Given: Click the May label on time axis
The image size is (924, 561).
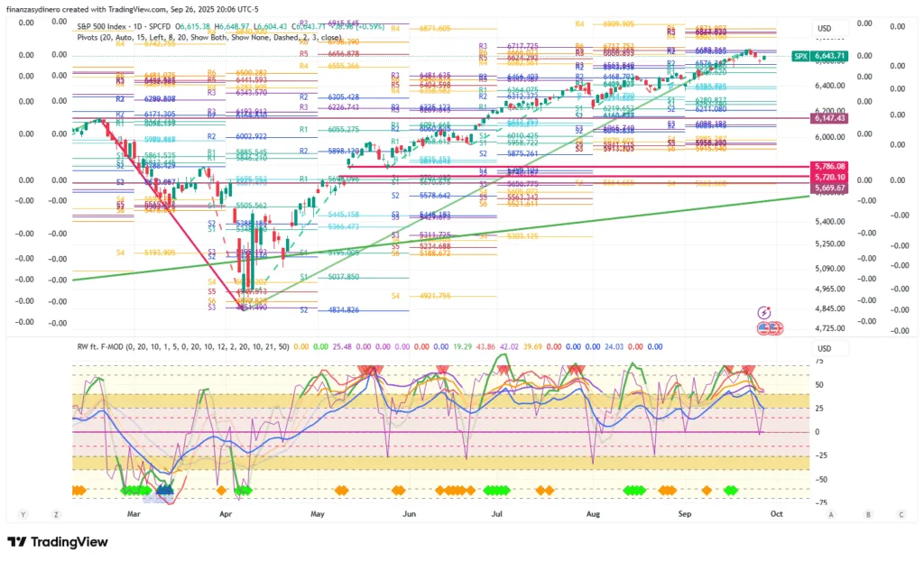Looking at the screenshot, I should 317,514.
